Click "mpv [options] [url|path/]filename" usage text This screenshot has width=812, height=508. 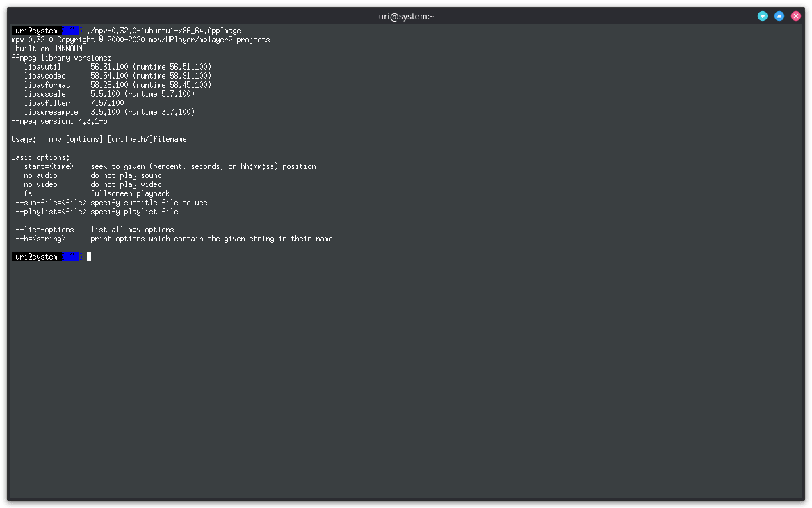(117, 139)
